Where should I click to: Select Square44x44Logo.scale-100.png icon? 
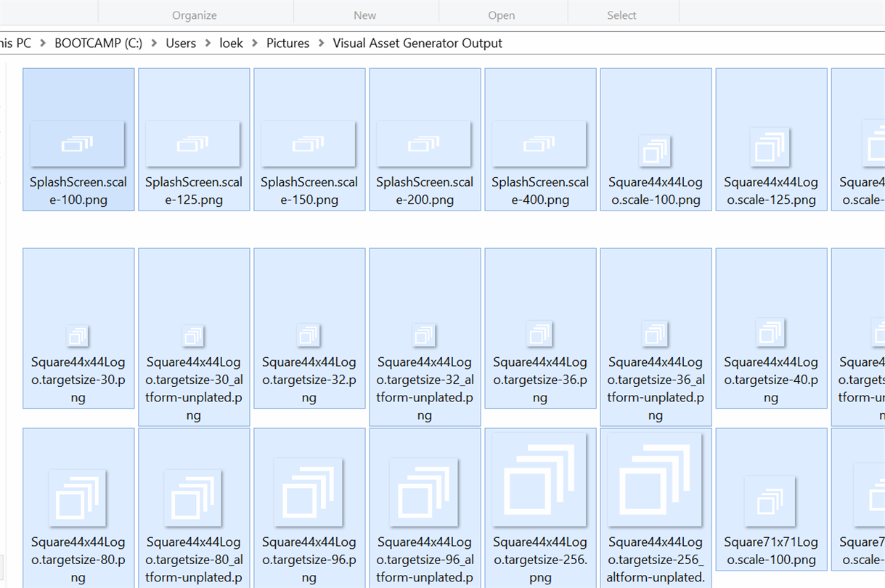[x=655, y=152]
